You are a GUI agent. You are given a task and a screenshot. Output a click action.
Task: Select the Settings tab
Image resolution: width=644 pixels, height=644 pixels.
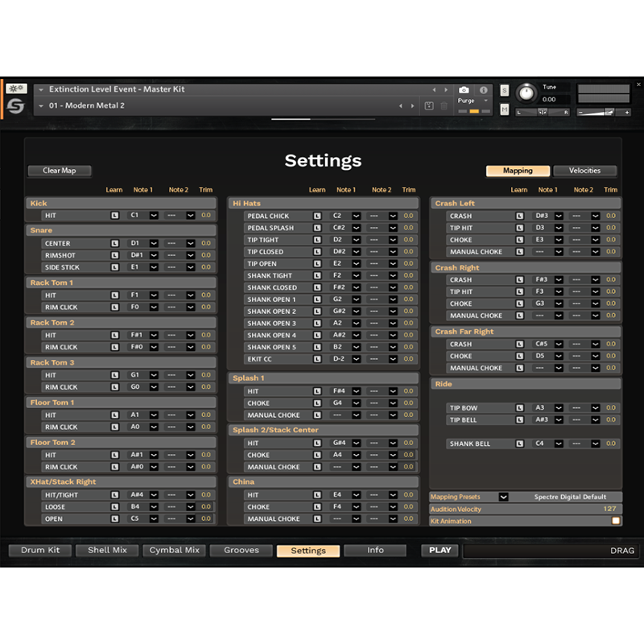click(x=308, y=551)
